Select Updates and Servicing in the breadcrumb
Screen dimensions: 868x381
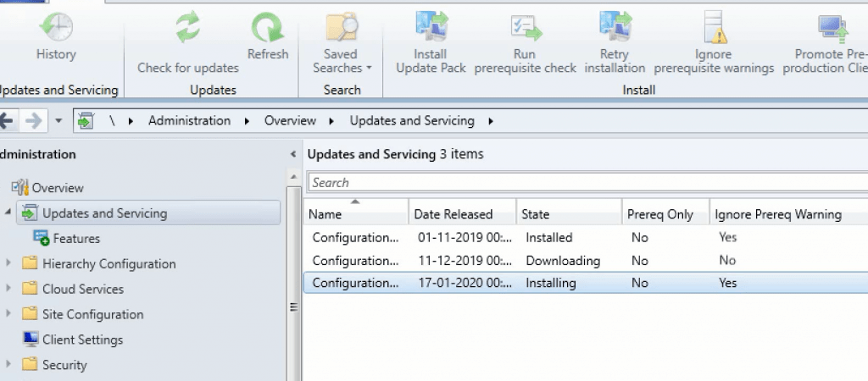(x=412, y=121)
